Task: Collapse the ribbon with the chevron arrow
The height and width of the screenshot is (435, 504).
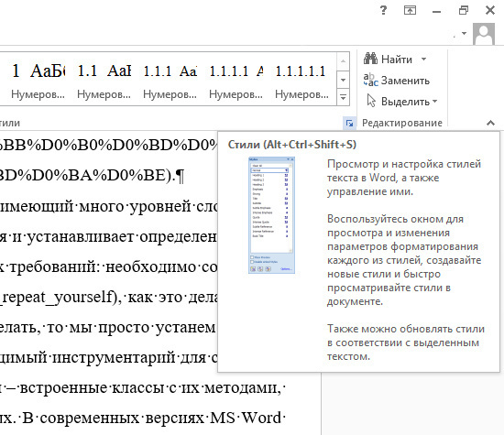Action: (490, 123)
